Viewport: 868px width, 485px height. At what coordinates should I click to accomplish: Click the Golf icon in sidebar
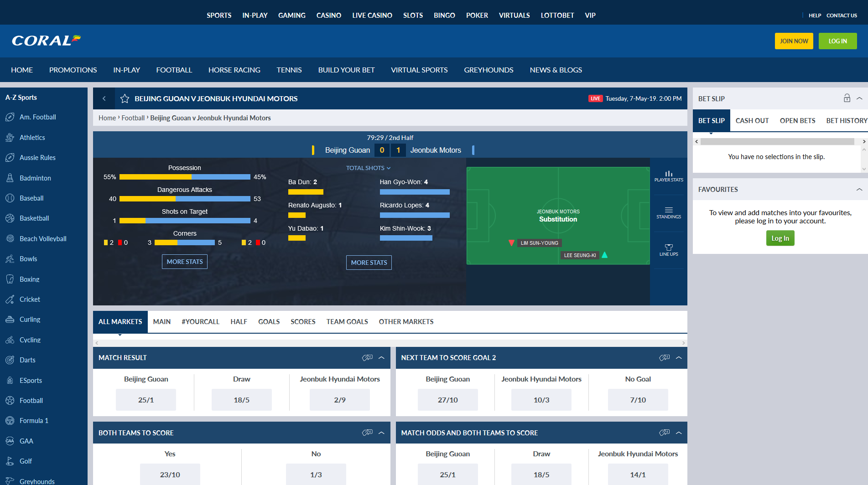click(x=10, y=461)
